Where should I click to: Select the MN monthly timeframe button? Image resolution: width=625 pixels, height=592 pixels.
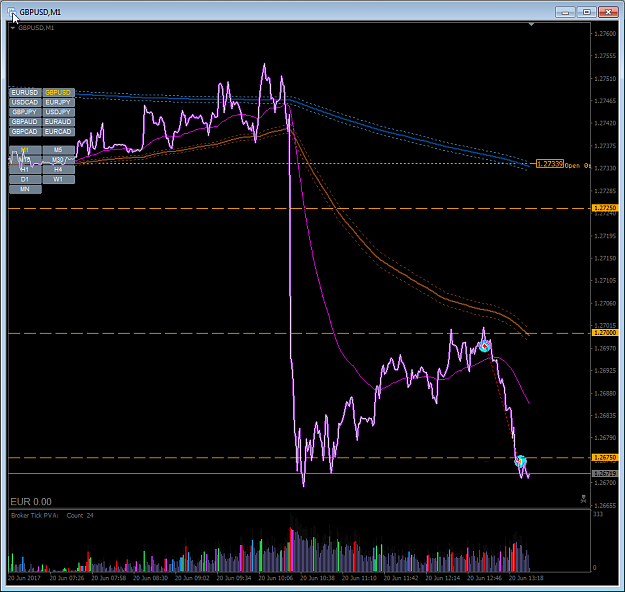[x=25, y=189]
